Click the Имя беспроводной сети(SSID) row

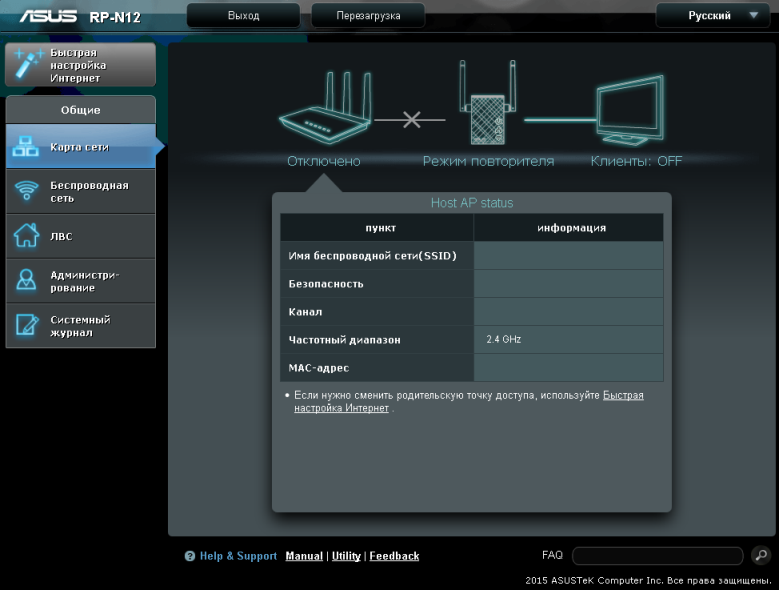[x=471, y=256]
